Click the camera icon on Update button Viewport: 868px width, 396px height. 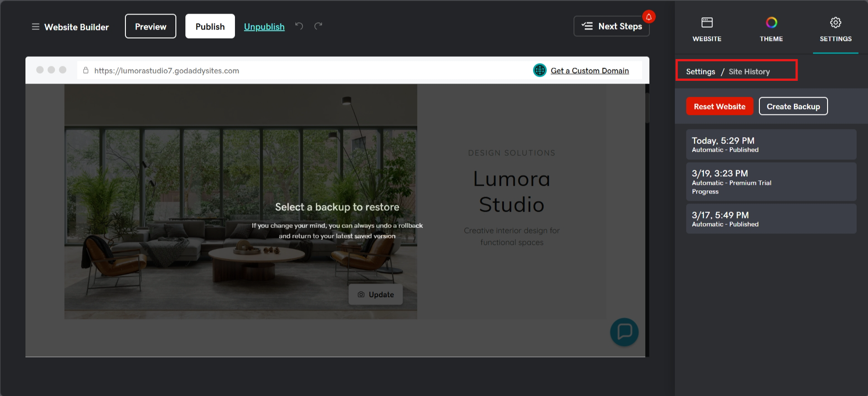[361, 294]
